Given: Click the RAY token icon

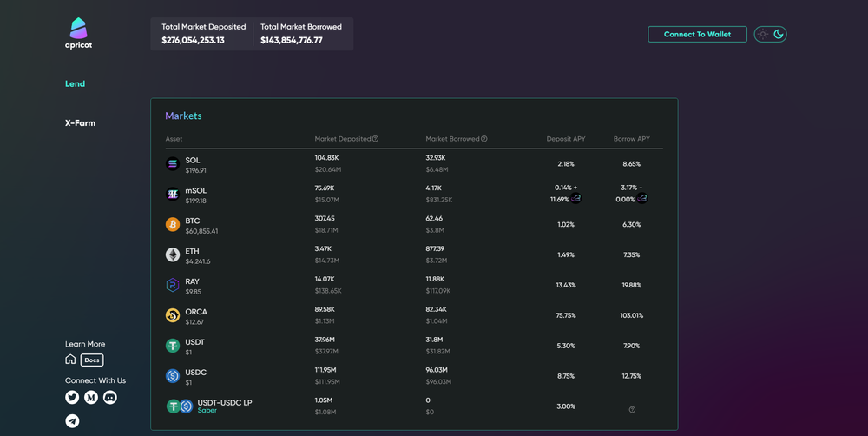Looking at the screenshot, I should [173, 286].
